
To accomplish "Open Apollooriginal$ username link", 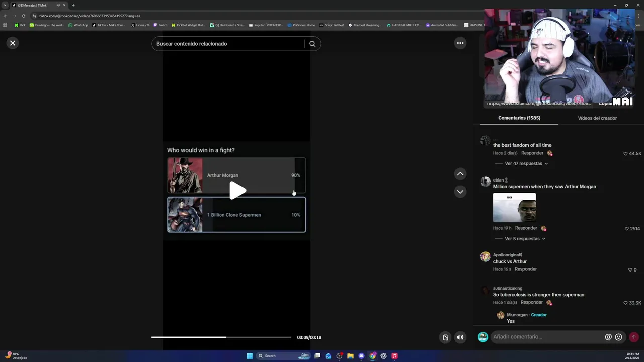I will click(508, 255).
